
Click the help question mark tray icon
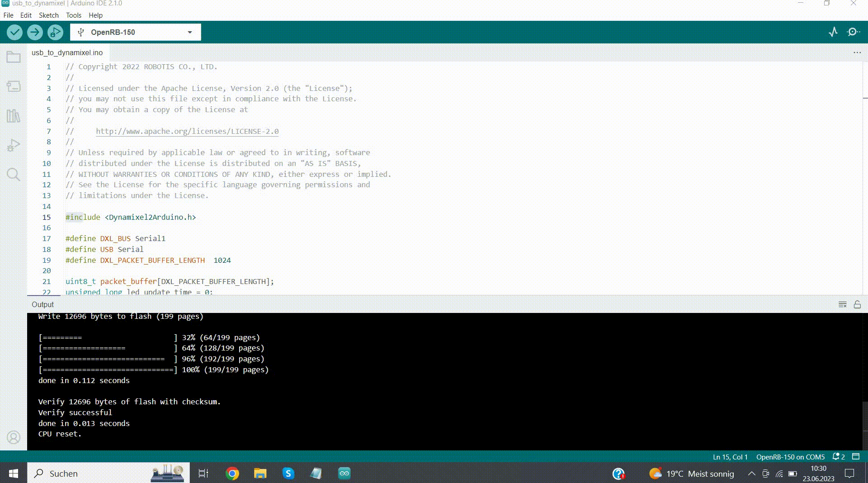[x=618, y=474]
